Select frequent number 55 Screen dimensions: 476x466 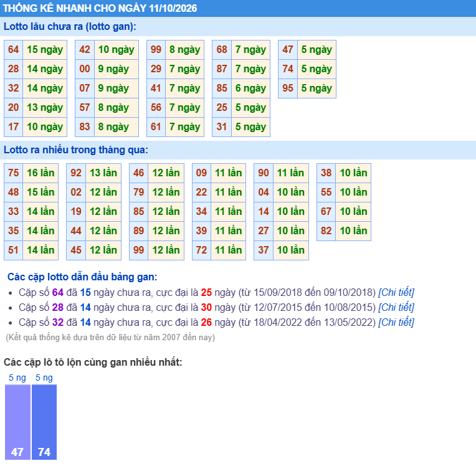tap(326, 192)
